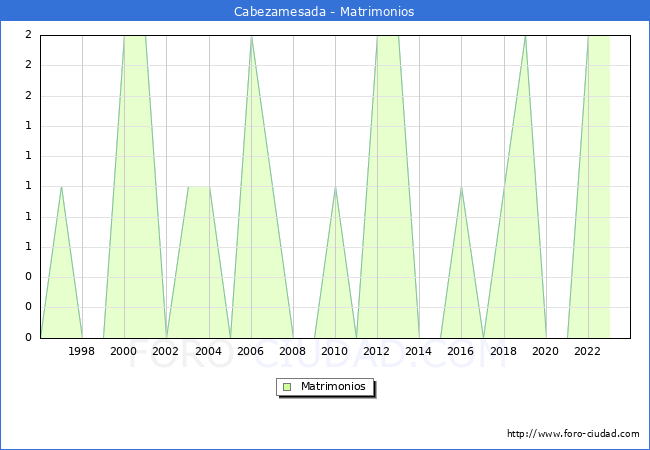Viewport: 650px width, 450px height.
Task: Click the 2012 year label
Action: coord(377,351)
